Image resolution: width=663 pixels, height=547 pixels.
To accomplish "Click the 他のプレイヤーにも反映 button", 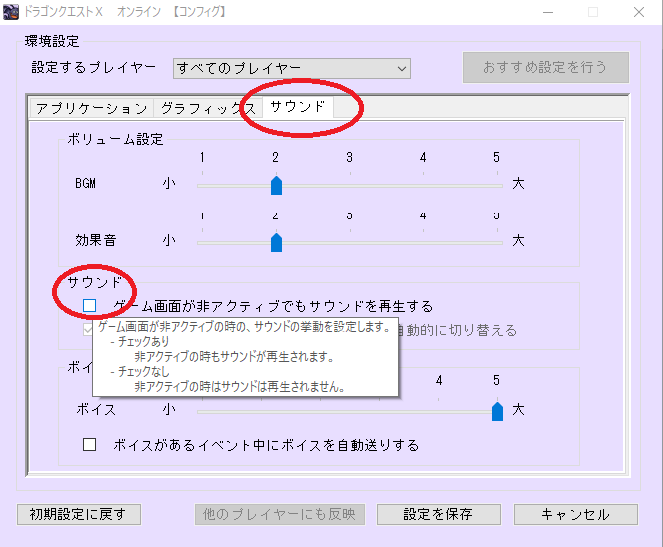I will pos(279,514).
